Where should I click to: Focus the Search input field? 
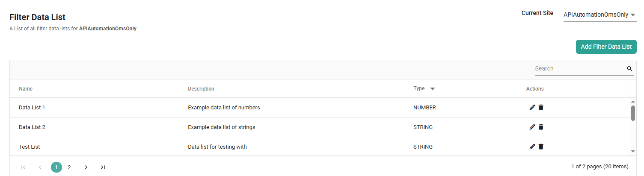click(580, 69)
